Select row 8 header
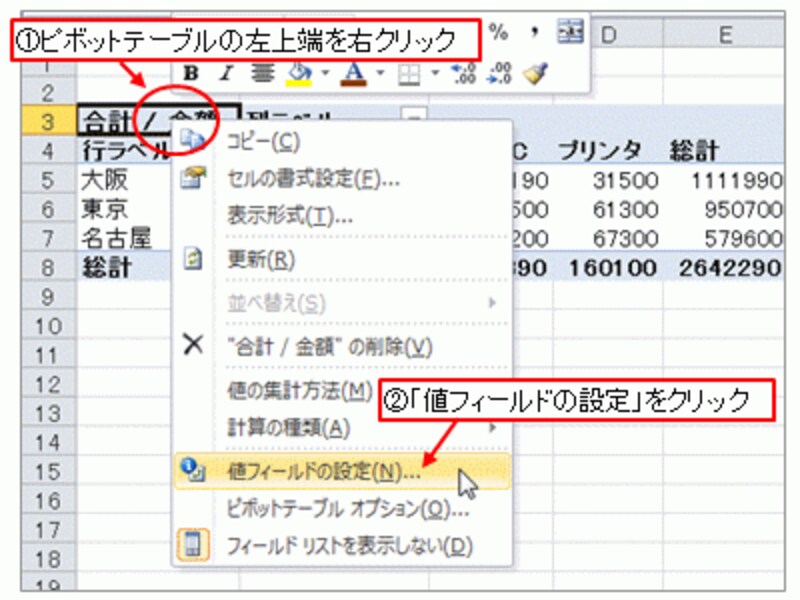This screenshot has width=800, height=600. tap(48, 267)
